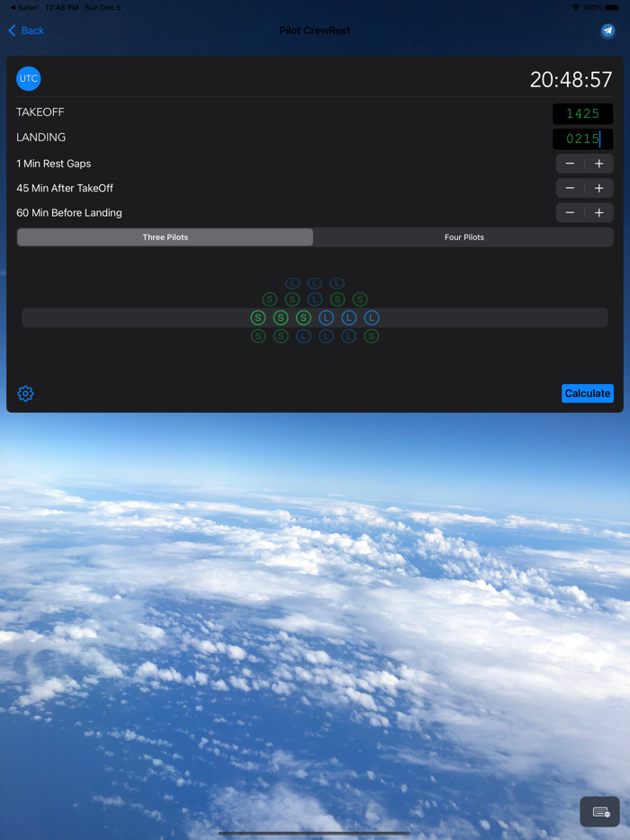Pick the S S L L L S rotation row
This screenshot has width=630, height=840.
point(315,336)
